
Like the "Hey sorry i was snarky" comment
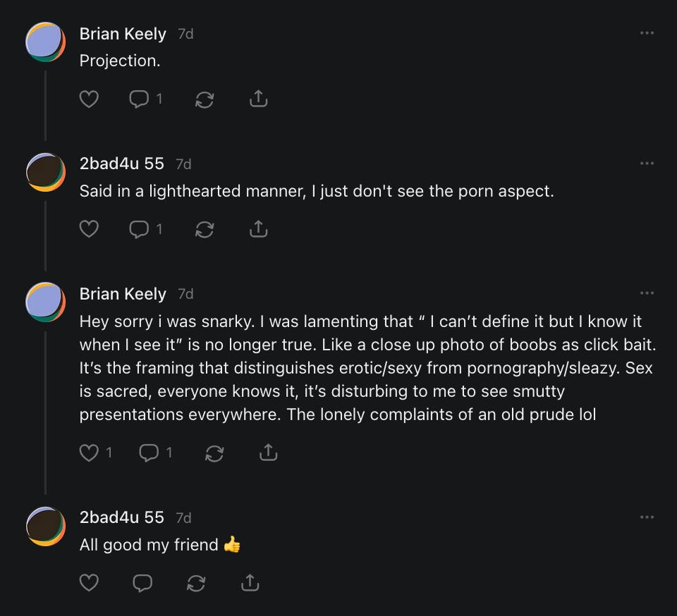[x=89, y=453]
